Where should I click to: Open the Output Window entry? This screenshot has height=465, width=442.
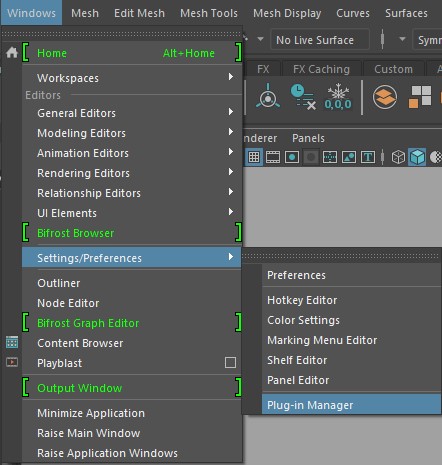pos(132,388)
